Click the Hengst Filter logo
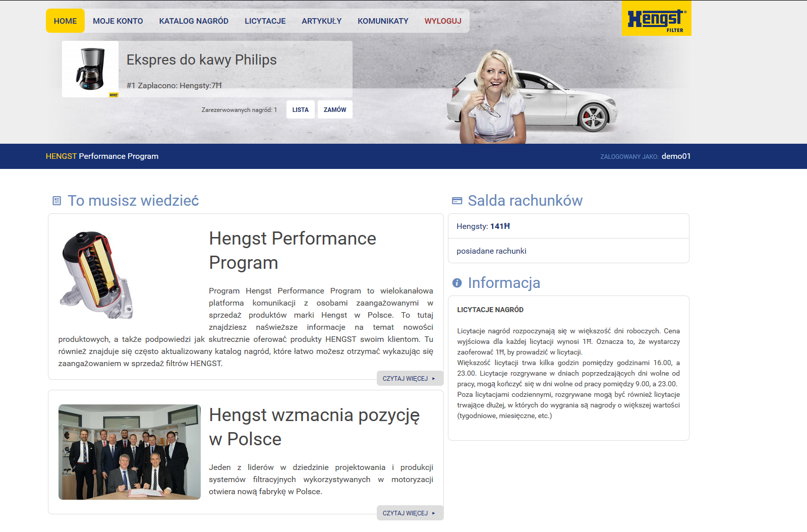Viewport: 807px width, 532px height. tap(656, 19)
